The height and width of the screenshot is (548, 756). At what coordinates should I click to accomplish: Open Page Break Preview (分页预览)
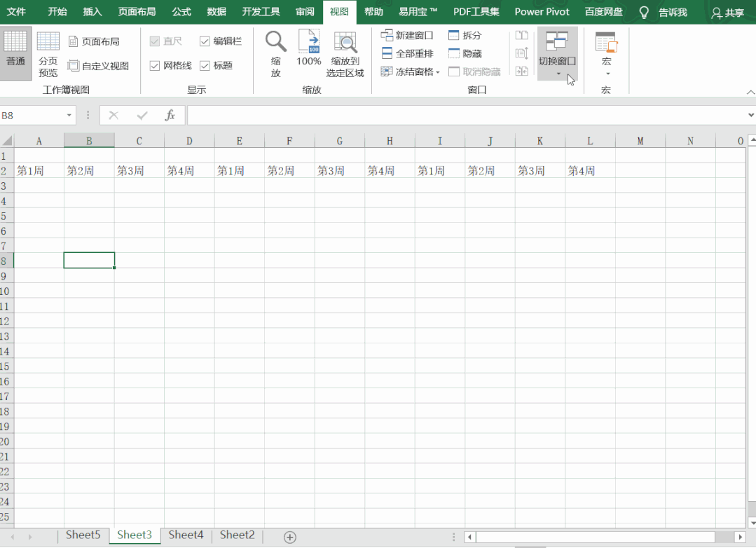tap(48, 54)
